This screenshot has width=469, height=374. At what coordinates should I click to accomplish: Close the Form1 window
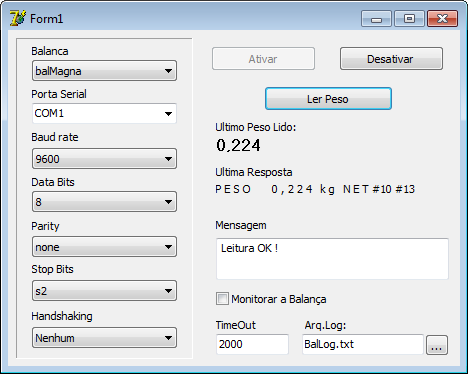442,19
